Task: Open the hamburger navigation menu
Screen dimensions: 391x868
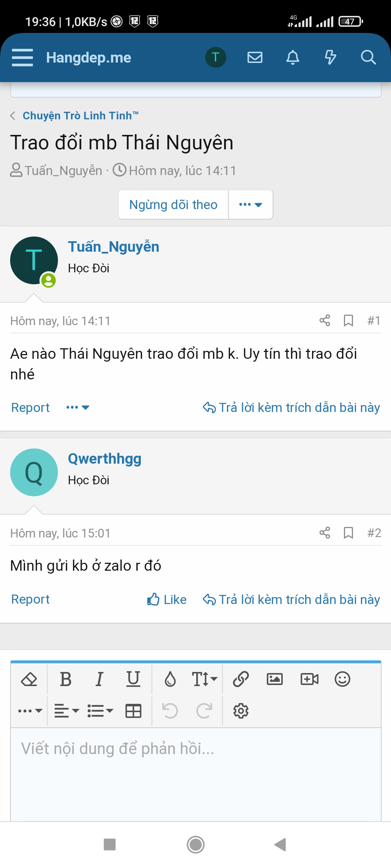Action: click(22, 58)
